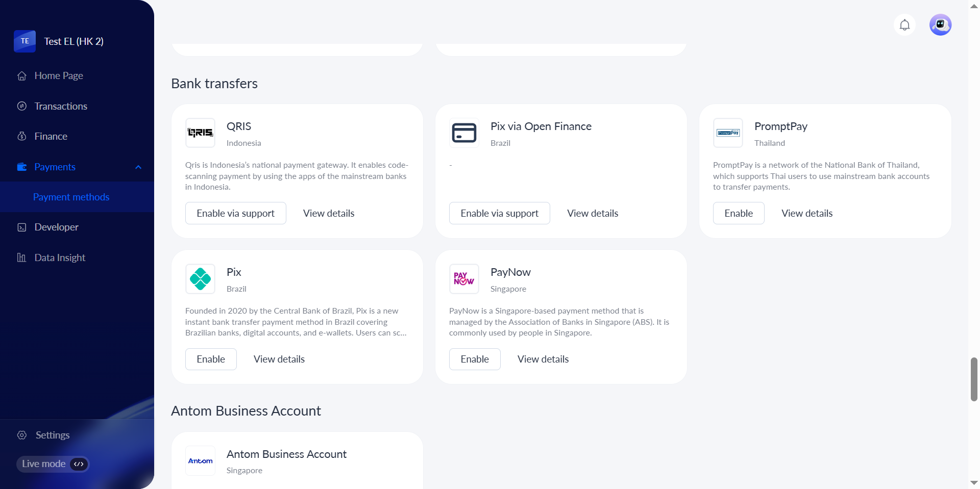Go to Transactions in the sidebar
Image resolution: width=980 pixels, height=489 pixels.
pos(61,106)
